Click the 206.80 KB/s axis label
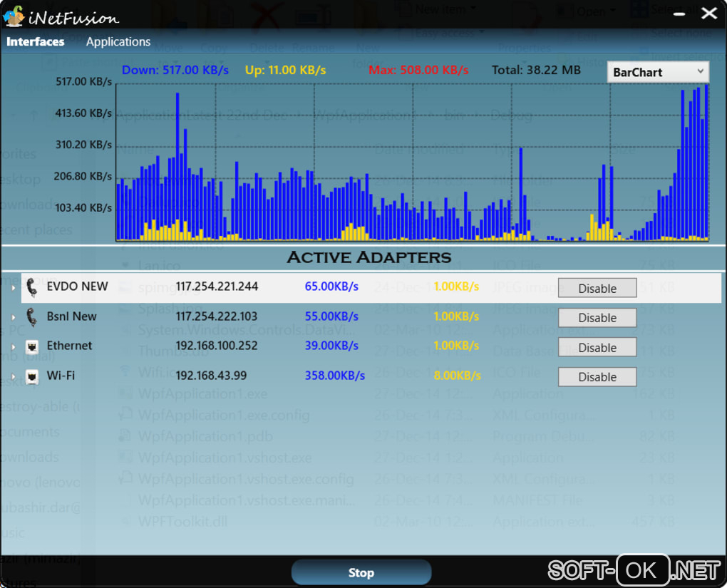The width and height of the screenshot is (727, 588). [83, 176]
